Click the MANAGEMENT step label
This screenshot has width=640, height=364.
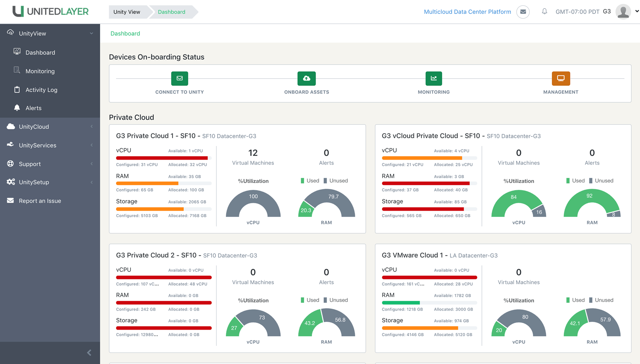561,92
